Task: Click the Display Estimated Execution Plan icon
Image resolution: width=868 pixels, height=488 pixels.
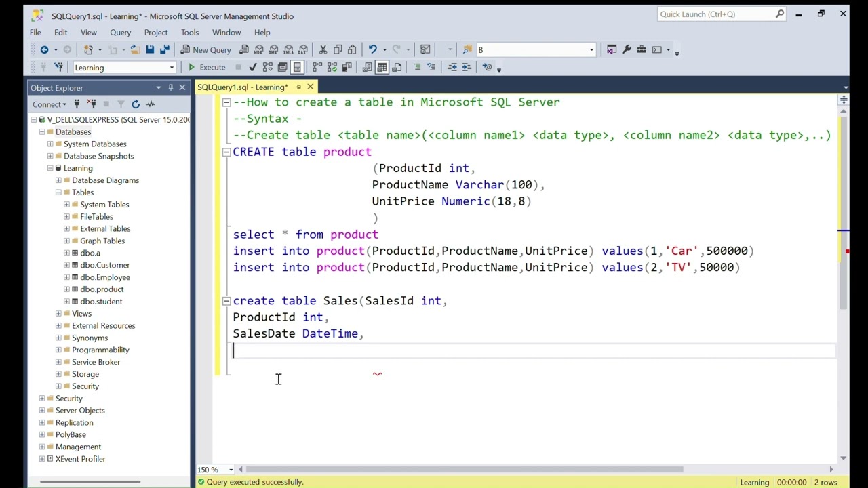Action: click(267, 67)
